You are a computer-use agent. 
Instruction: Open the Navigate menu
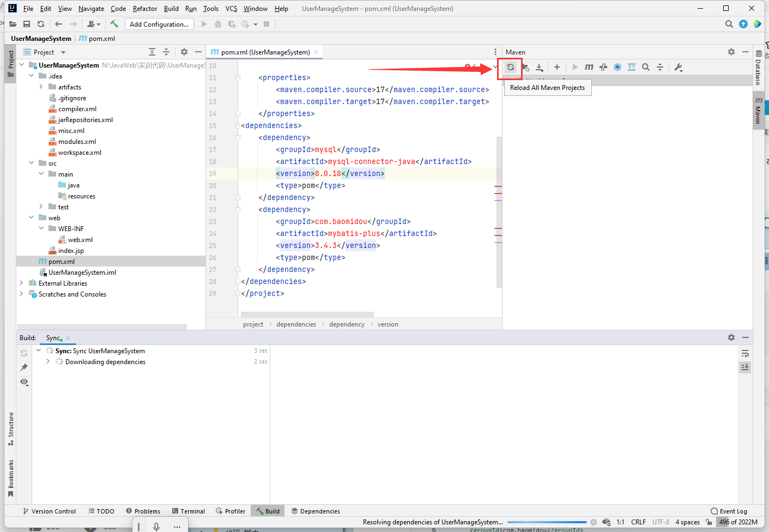(x=91, y=9)
